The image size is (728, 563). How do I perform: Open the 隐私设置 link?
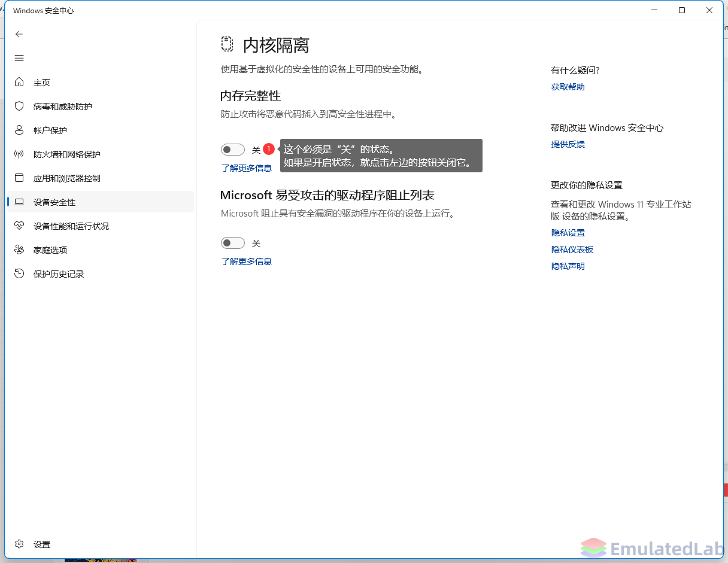568,233
